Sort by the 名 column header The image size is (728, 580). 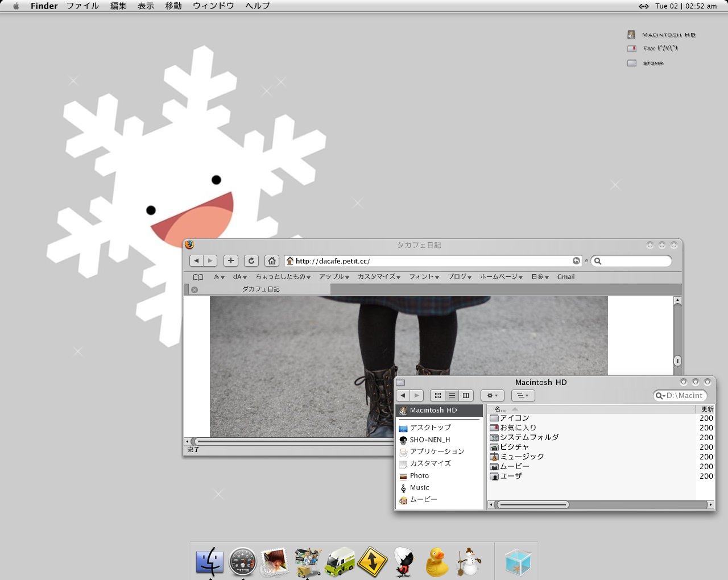(x=591, y=409)
